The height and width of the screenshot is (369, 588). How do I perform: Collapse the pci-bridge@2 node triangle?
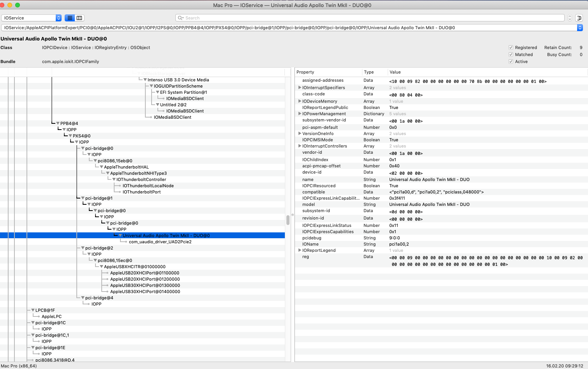coord(83,248)
